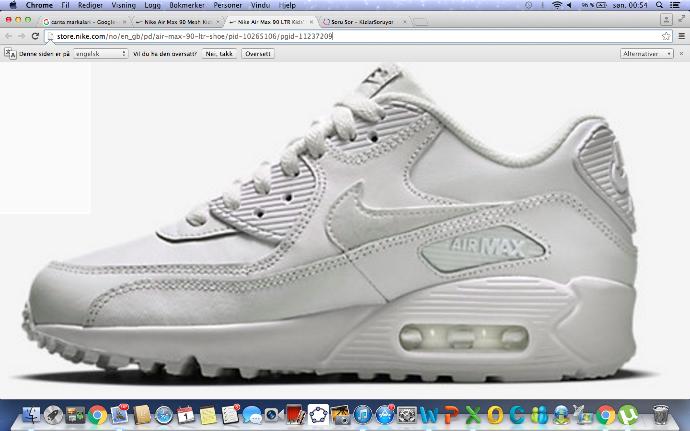This screenshot has width=690, height=431.
Task: Open the Vindu menu
Action: [x=260, y=5]
